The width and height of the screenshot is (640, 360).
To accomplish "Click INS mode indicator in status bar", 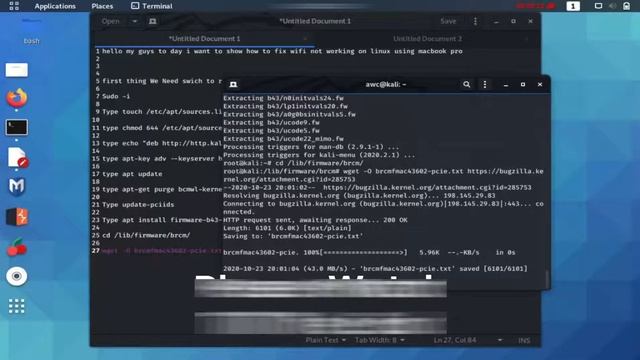I will click(x=524, y=340).
